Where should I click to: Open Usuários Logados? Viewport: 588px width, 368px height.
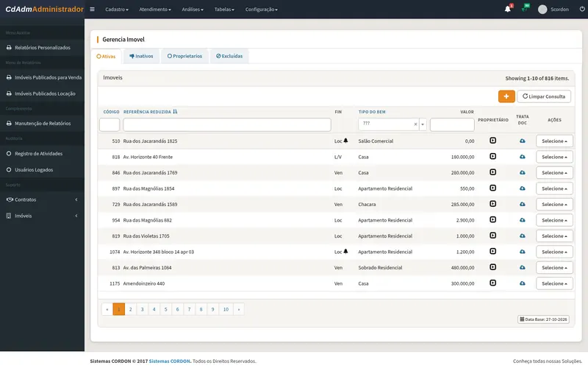tap(42, 170)
